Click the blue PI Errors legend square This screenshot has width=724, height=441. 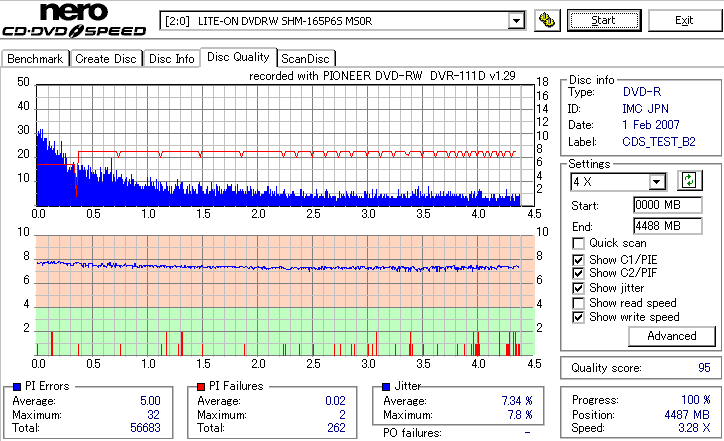17,387
